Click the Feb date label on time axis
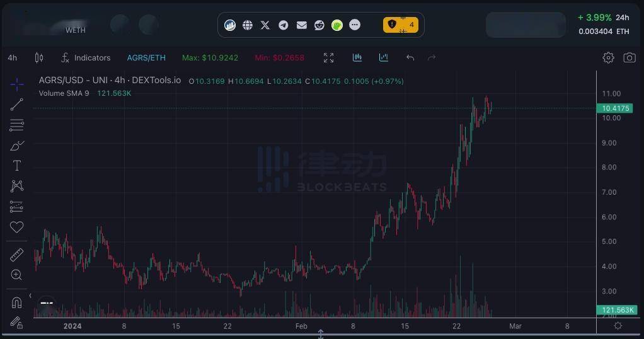This screenshot has width=644, height=339. point(301,326)
